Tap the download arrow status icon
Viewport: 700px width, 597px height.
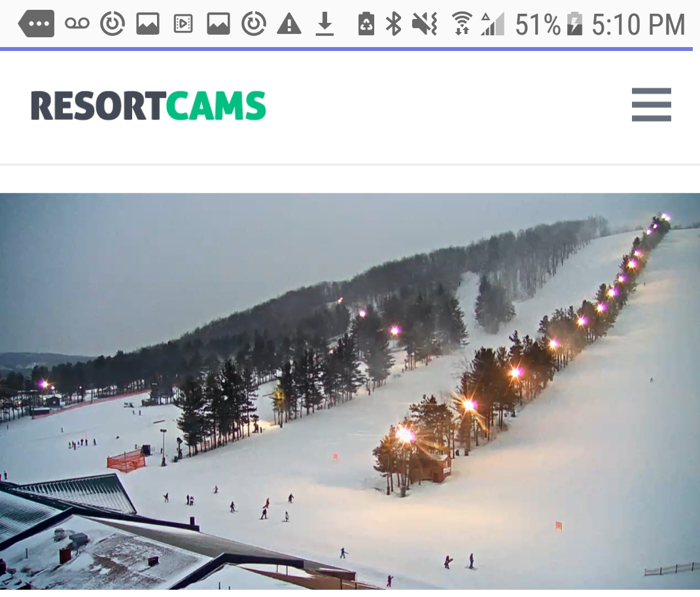[324, 24]
